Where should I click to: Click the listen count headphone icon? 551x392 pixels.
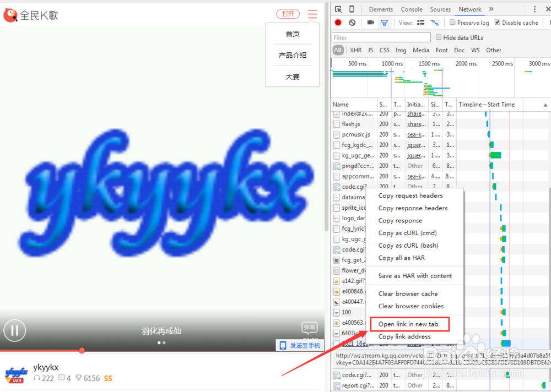[36, 378]
